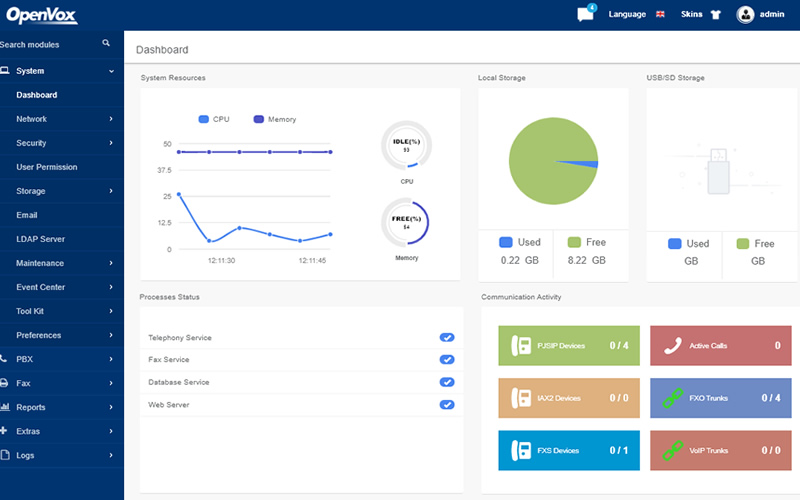This screenshot has height=500, width=800.
Task: Click the Skins t-shirt icon
Action: pos(716,14)
